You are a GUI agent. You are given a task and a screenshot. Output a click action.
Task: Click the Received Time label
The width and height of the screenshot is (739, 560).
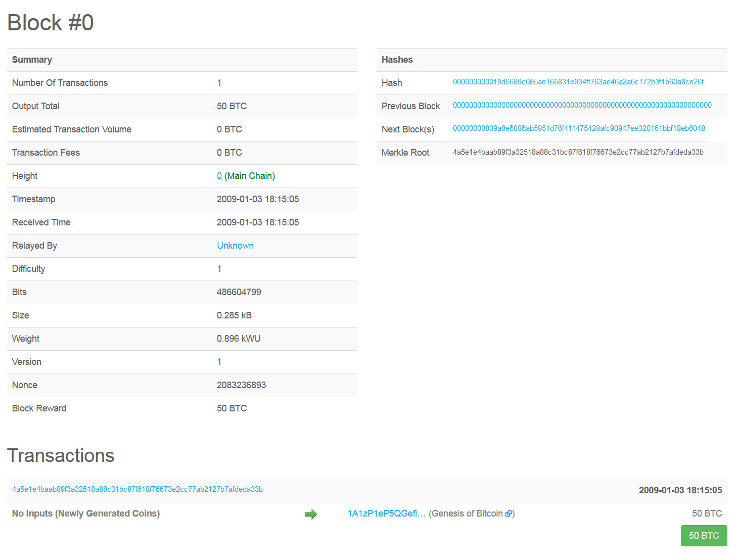(x=41, y=222)
